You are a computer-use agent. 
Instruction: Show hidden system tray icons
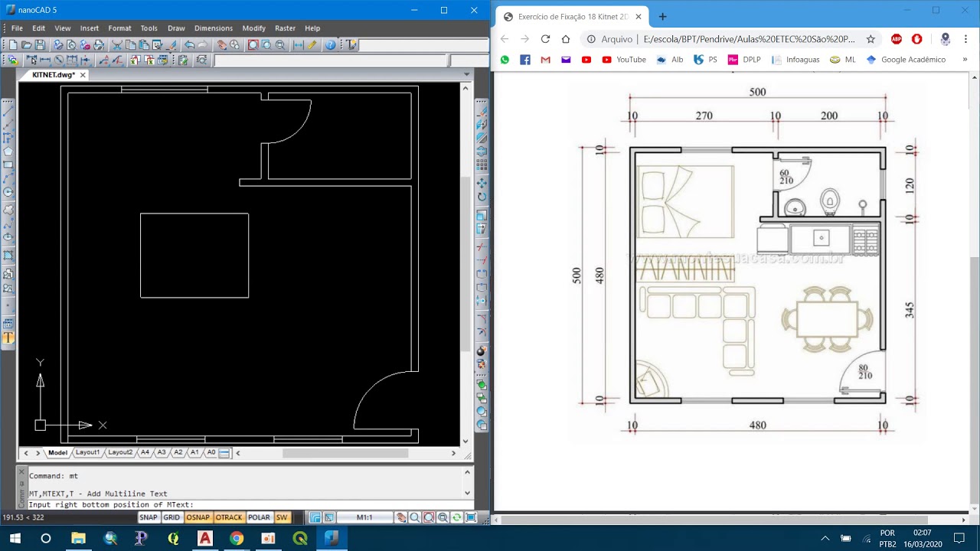pos(825,538)
